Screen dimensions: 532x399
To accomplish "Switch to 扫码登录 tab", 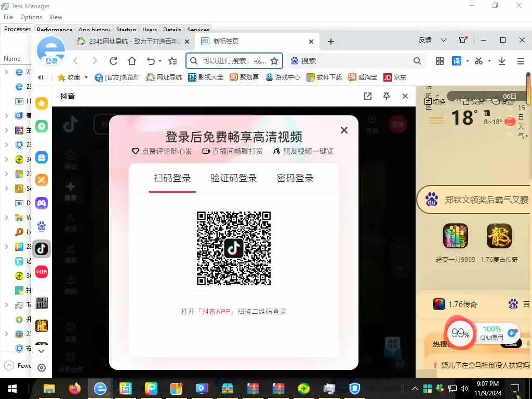I will [172, 178].
